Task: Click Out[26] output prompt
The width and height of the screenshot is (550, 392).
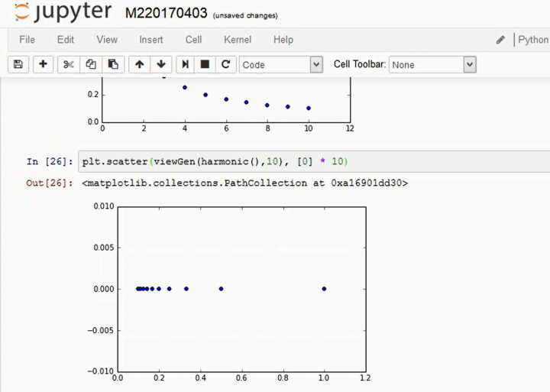Action: [x=50, y=183]
